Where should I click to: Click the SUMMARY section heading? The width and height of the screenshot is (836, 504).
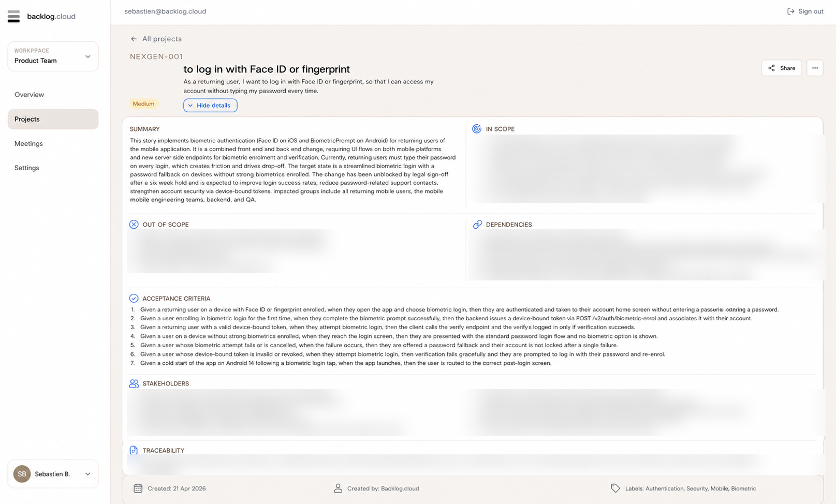[x=144, y=129]
